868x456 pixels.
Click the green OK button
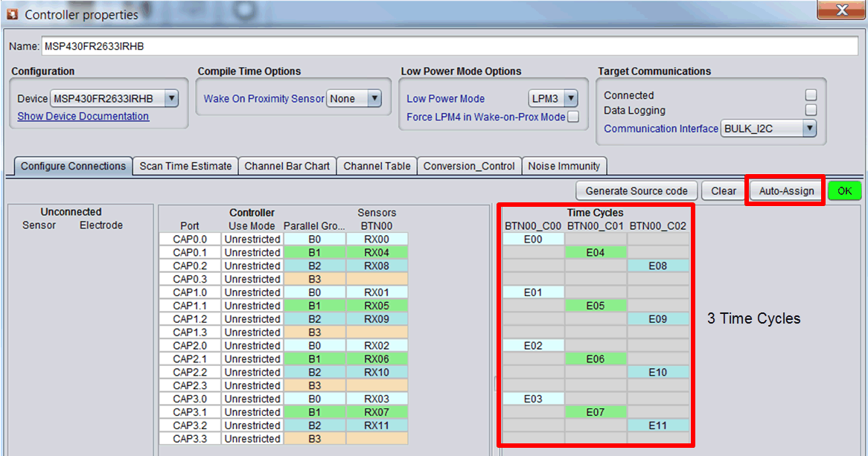click(844, 190)
